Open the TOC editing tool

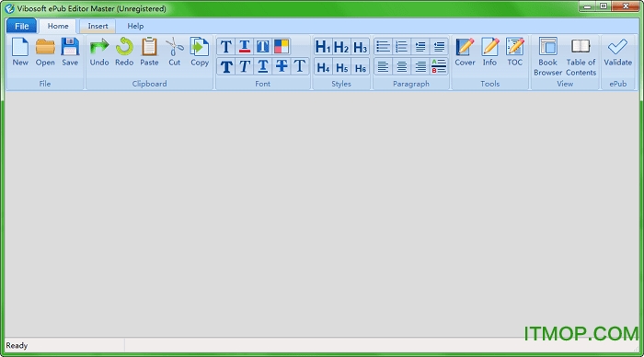point(514,52)
